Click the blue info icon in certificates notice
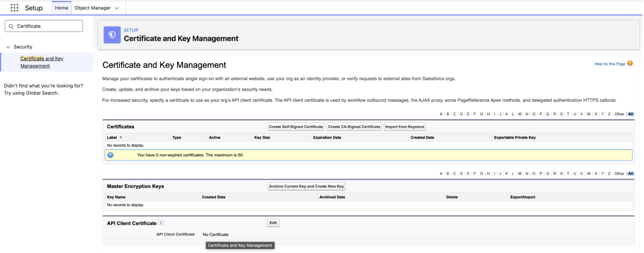The width and height of the screenshot is (644, 253). coord(110,155)
